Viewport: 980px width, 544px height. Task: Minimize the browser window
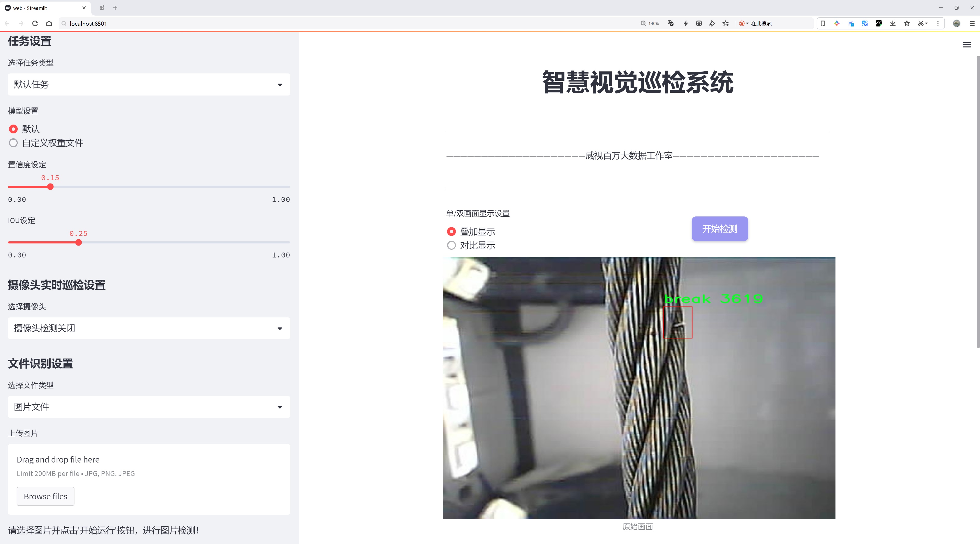point(941,8)
